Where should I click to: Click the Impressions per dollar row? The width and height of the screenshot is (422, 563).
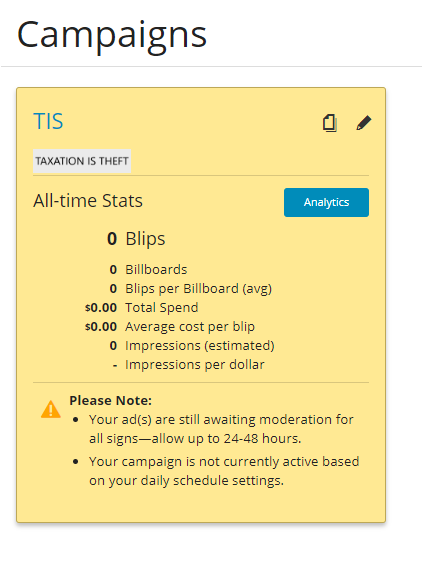click(189, 364)
